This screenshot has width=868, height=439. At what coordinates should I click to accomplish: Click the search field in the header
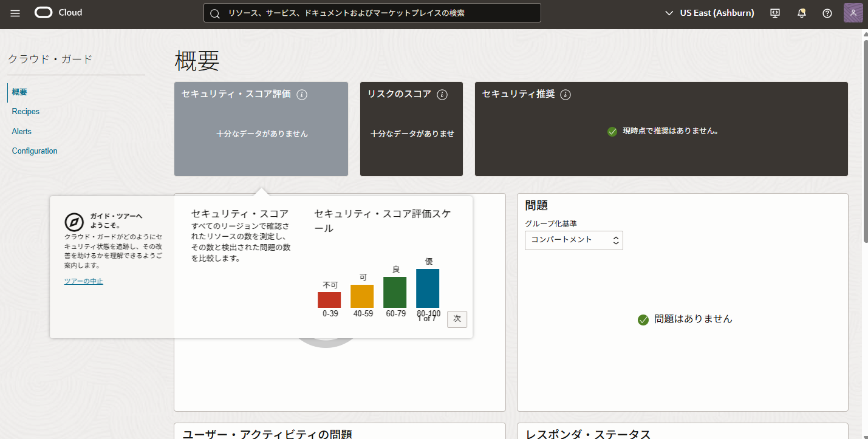[372, 13]
